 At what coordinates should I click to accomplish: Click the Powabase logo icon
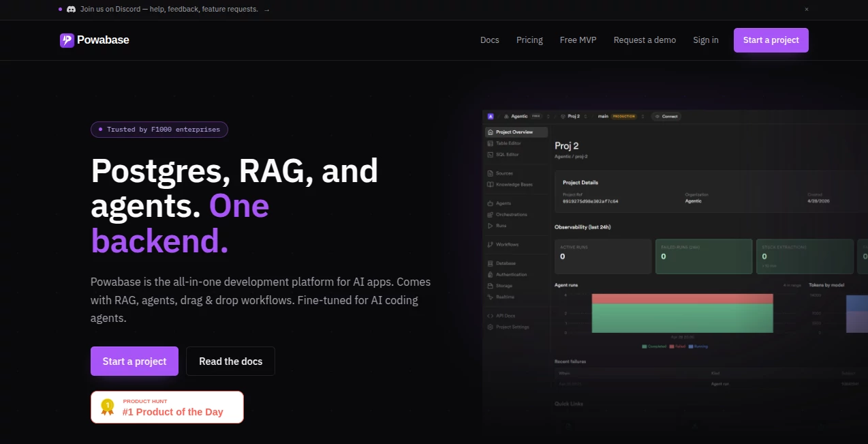(x=66, y=40)
